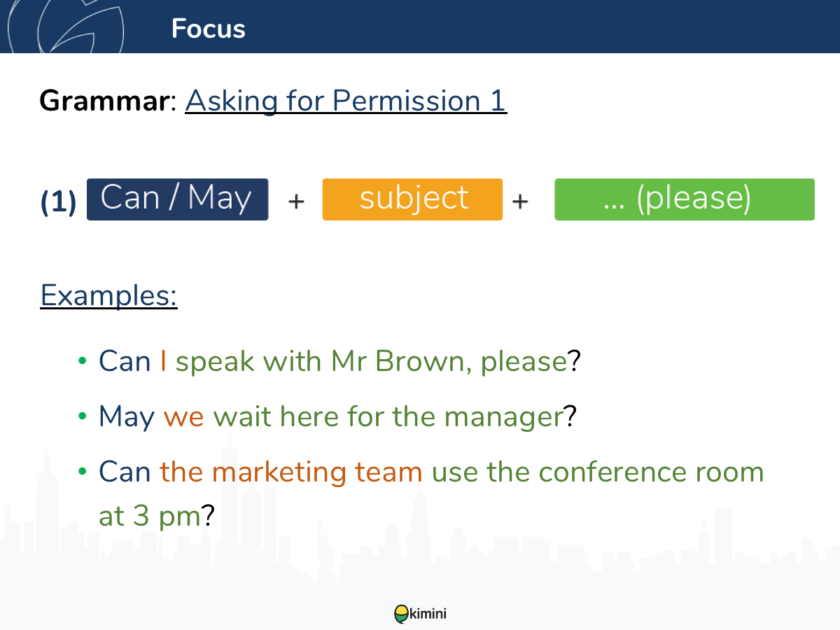Select the 'Focus' slide title
The height and width of the screenshot is (630, 840).
pos(208,29)
